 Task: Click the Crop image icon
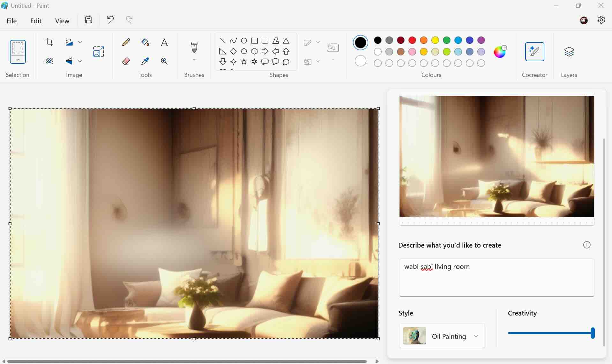click(x=49, y=42)
